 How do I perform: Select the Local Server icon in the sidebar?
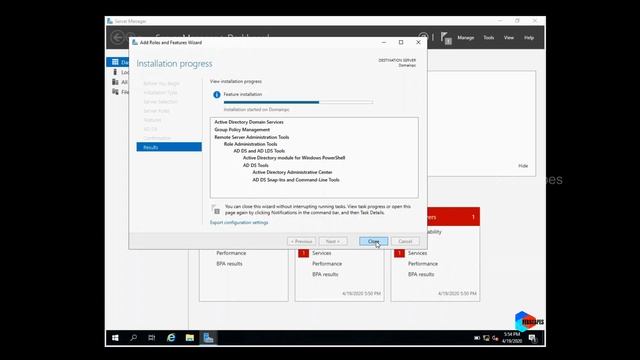tap(115, 72)
